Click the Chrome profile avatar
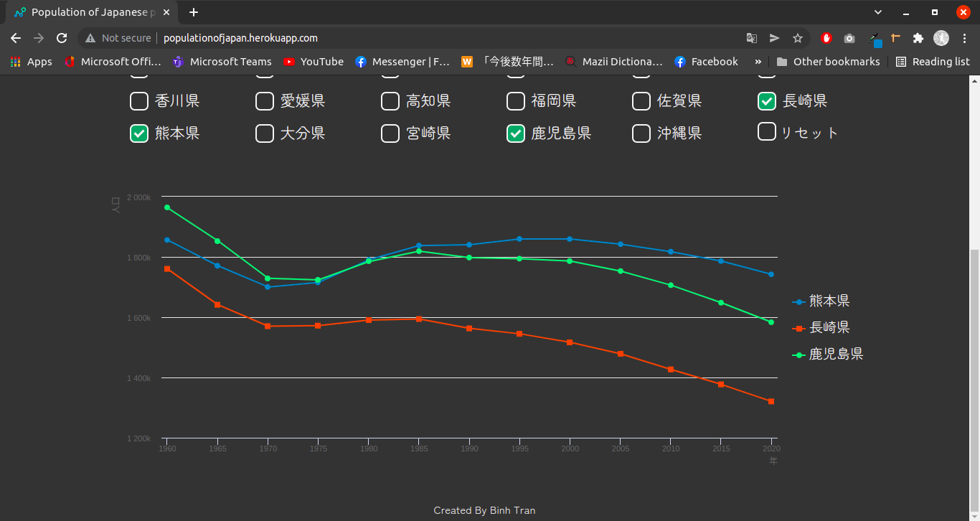Image resolution: width=980 pixels, height=521 pixels. click(x=941, y=37)
